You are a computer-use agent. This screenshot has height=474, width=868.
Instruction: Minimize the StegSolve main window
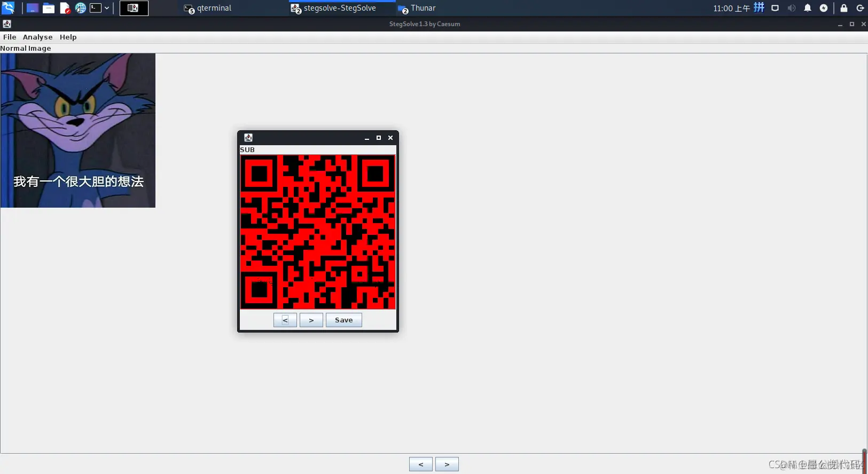840,24
